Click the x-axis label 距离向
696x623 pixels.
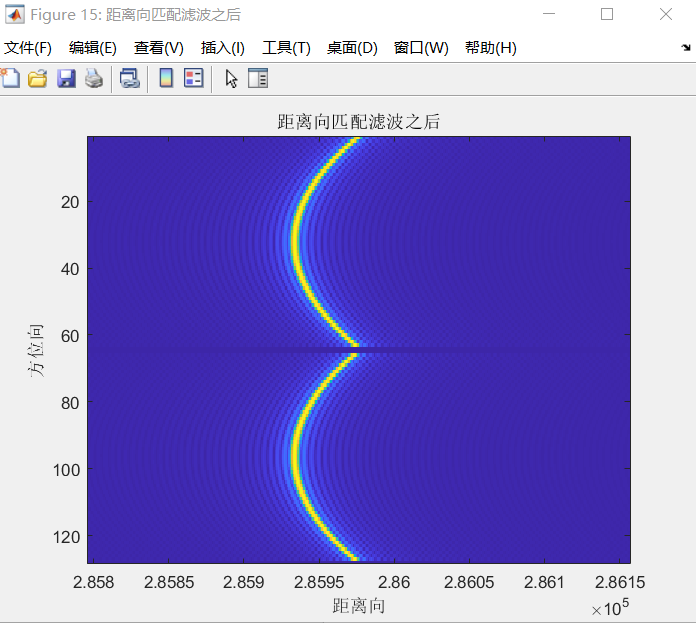coord(359,605)
